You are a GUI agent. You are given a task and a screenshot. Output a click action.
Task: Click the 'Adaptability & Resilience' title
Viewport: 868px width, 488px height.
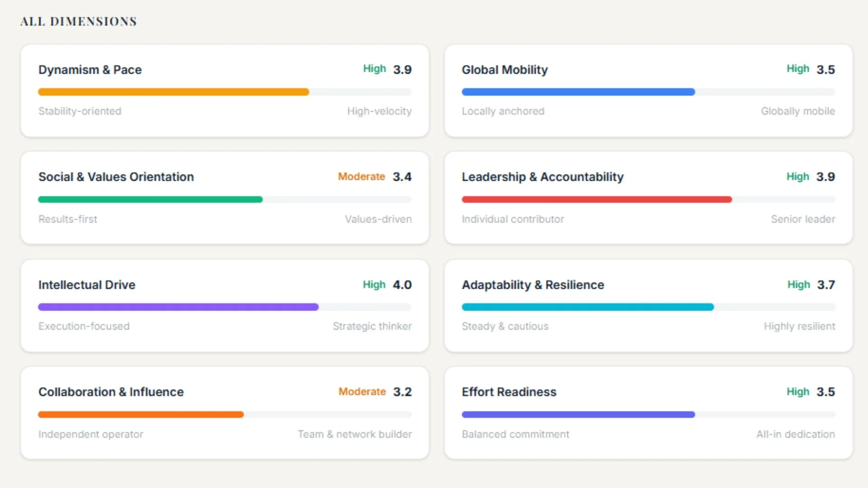pos(533,285)
